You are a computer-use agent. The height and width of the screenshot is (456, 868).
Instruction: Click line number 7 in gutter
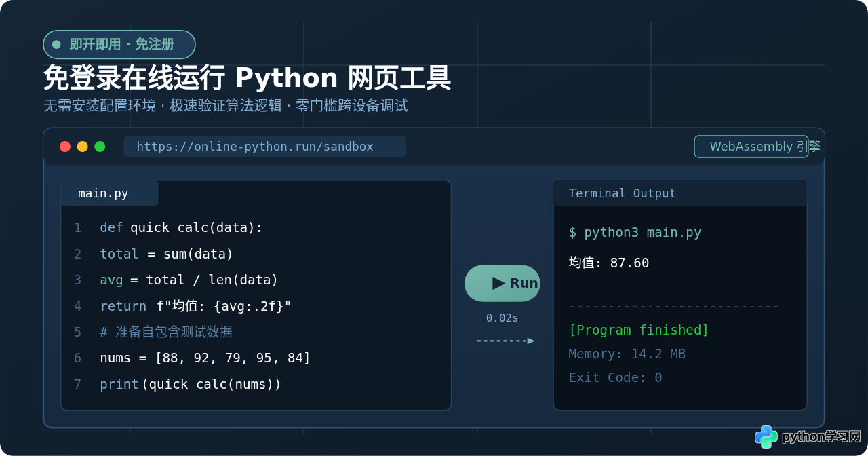click(77, 384)
